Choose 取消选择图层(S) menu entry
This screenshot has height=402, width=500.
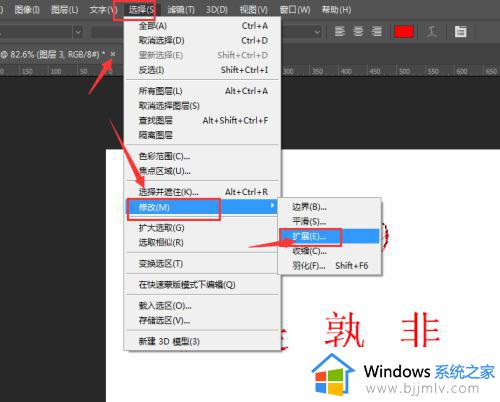203,106
